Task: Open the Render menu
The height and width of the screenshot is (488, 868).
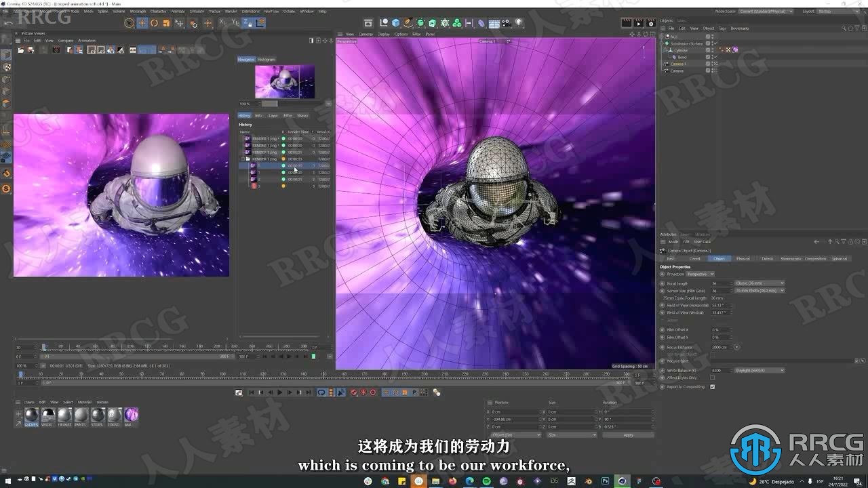Action: tap(231, 11)
